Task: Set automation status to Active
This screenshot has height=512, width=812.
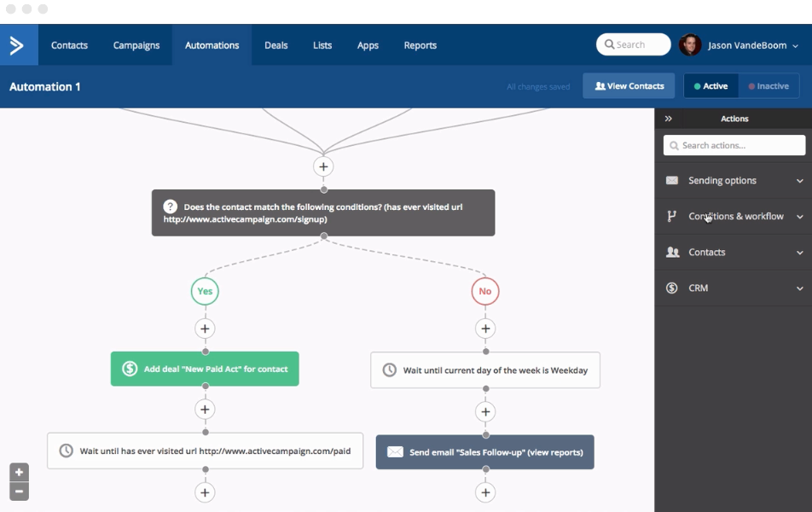Action: pos(711,86)
